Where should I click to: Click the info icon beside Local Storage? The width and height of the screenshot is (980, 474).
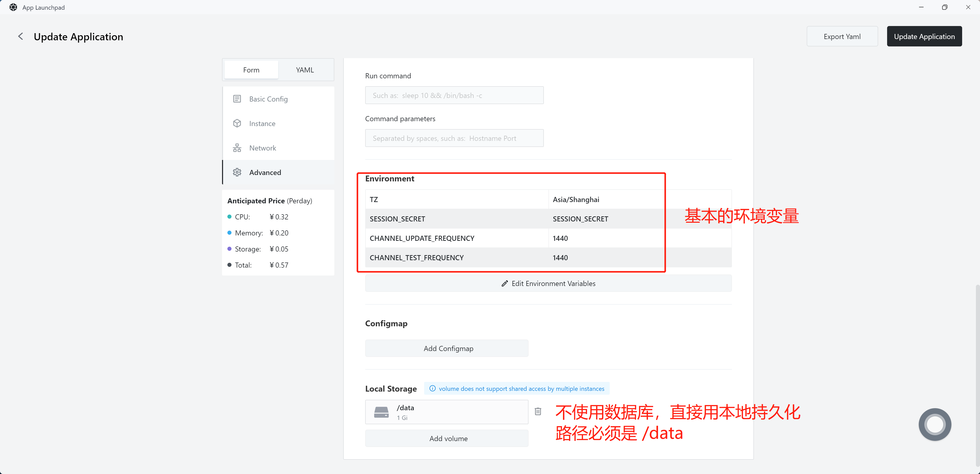pos(433,388)
